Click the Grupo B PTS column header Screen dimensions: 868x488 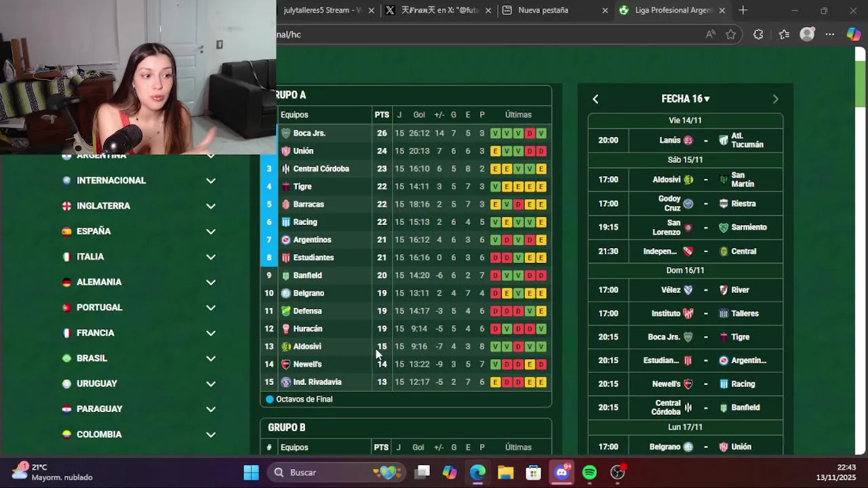pos(382,448)
